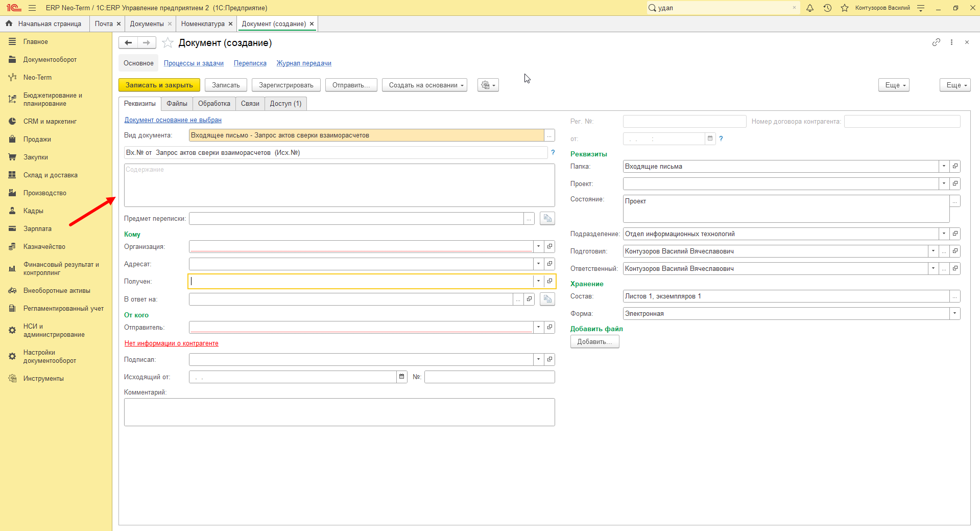Open Отправитель field's linked item icon

[x=550, y=327]
